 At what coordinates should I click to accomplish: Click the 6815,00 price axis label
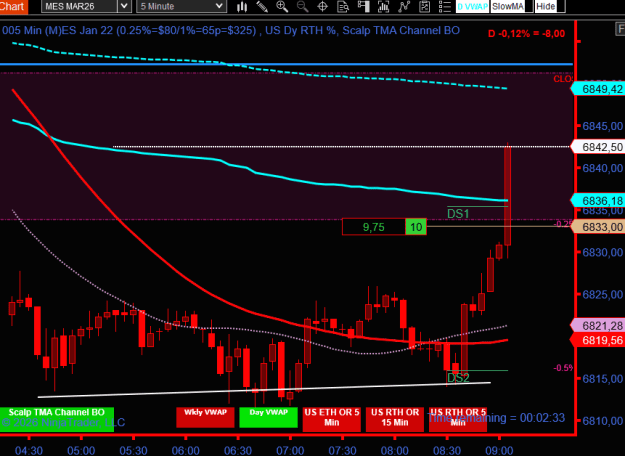click(x=602, y=378)
